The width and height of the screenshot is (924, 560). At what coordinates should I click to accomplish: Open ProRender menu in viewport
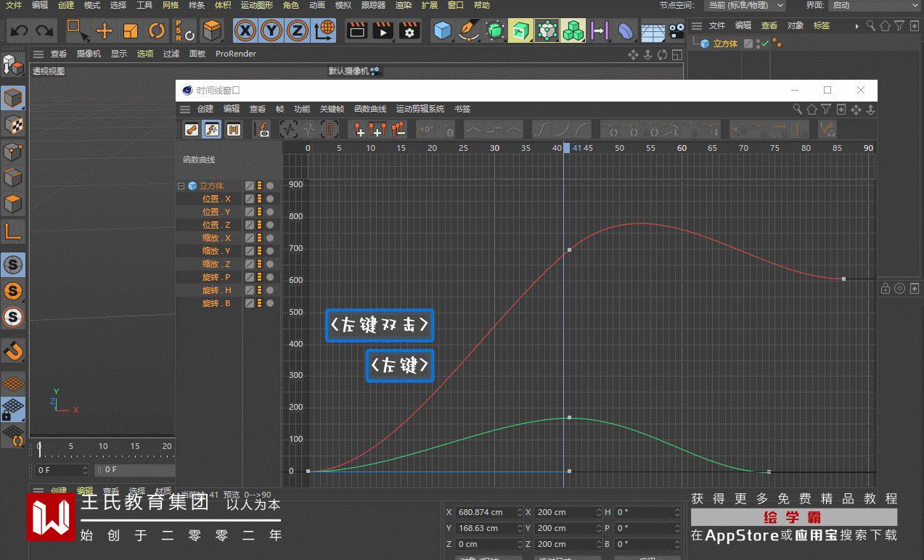coord(236,54)
